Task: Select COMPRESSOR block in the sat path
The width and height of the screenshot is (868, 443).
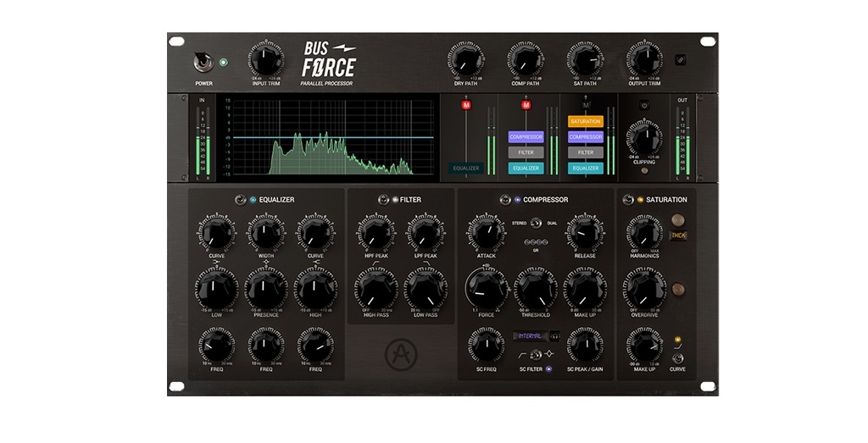Action: pos(586,136)
